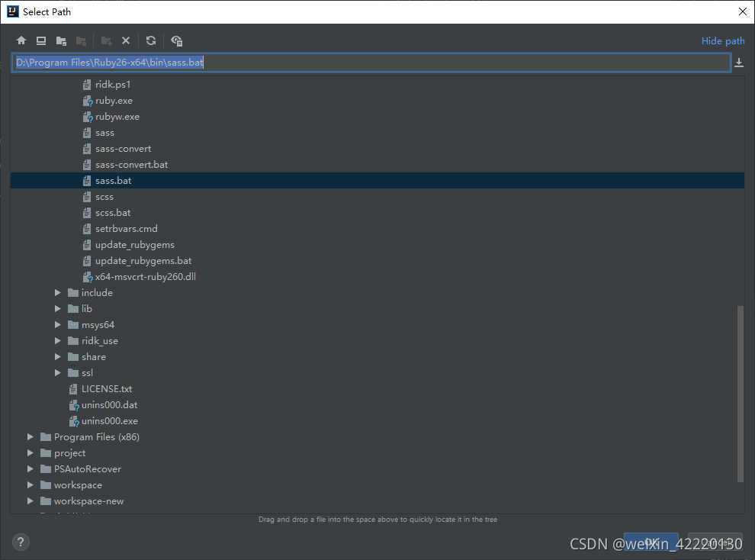Click the lib folder name
The height and width of the screenshot is (560, 755).
point(87,309)
